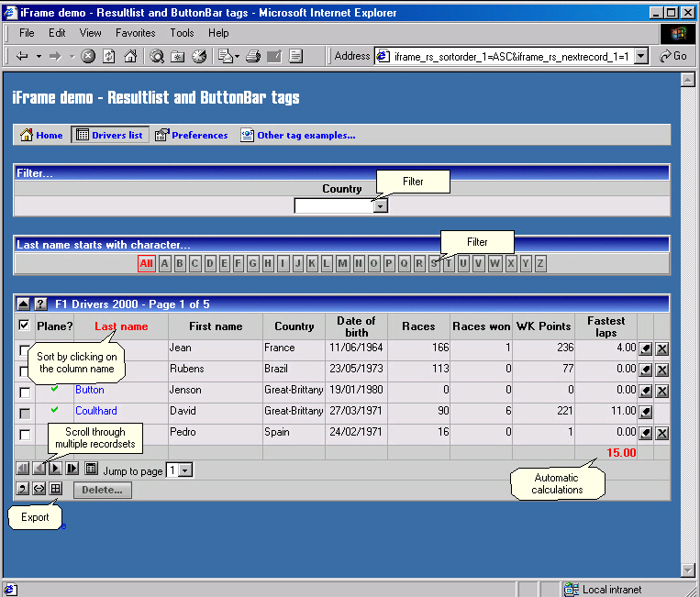
Task: Open the Help menu
Action: pyautogui.click(x=218, y=33)
